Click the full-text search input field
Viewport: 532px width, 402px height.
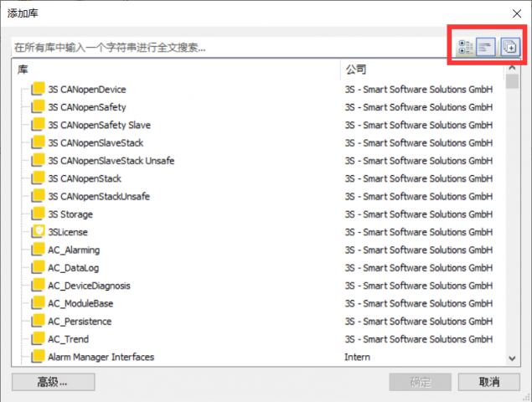click(226, 48)
